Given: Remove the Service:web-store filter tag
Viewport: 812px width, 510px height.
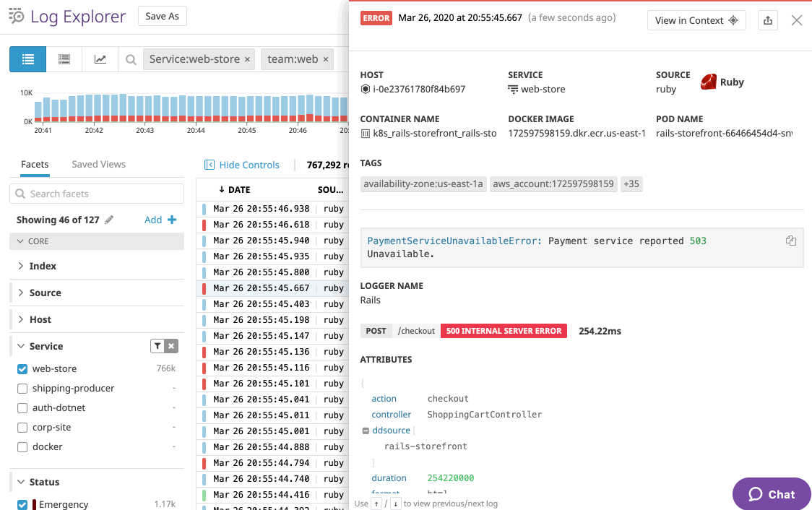Looking at the screenshot, I should click(248, 59).
